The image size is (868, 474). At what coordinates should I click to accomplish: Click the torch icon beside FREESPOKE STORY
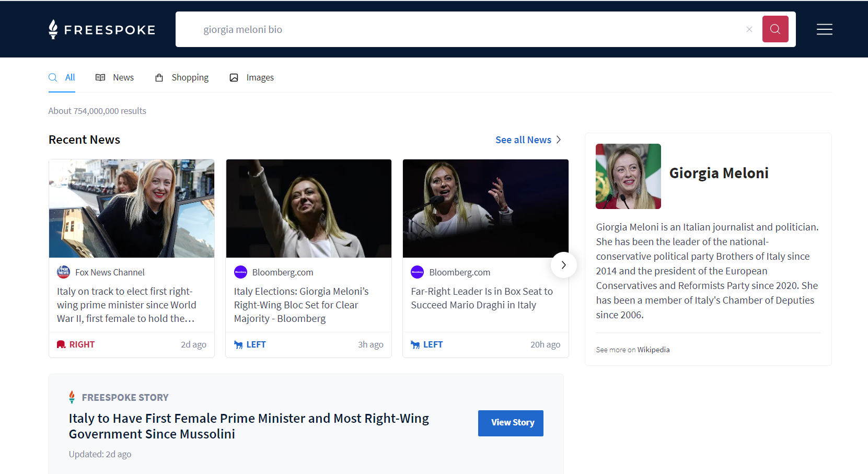pyautogui.click(x=72, y=397)
